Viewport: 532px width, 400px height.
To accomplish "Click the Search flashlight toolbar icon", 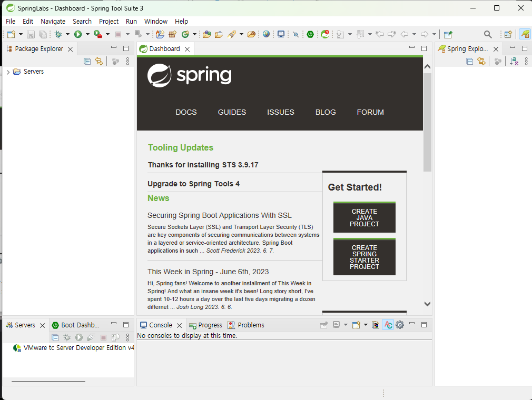I will 232,34.
